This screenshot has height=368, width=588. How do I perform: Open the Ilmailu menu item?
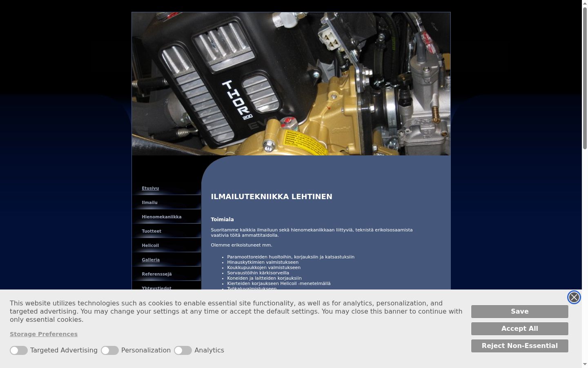pyautogui.click(x=149, y=202)
